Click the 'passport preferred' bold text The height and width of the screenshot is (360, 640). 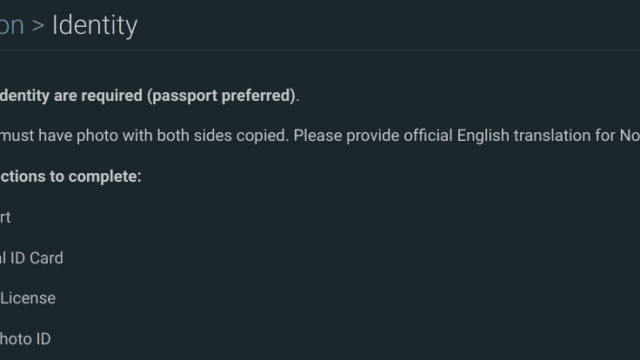221,96
